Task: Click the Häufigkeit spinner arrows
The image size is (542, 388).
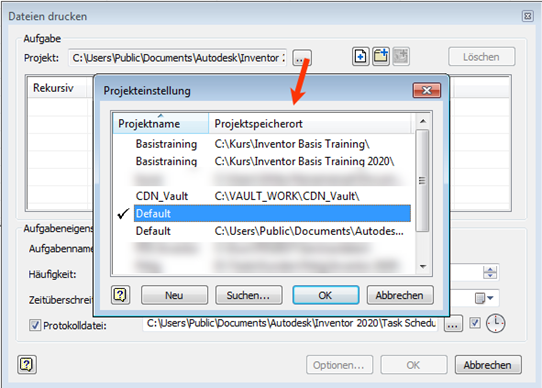Action: (x=490, y=272)
